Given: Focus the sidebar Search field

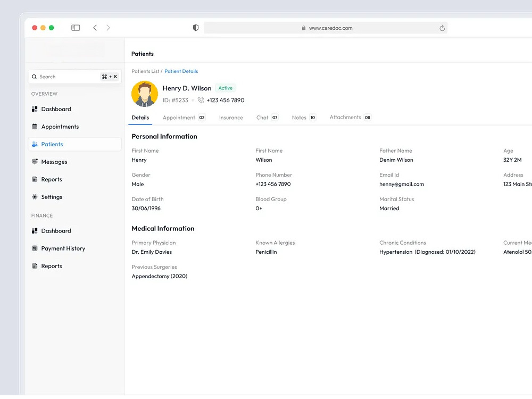Looking at the screenshot, I should (x=74, y=77).
